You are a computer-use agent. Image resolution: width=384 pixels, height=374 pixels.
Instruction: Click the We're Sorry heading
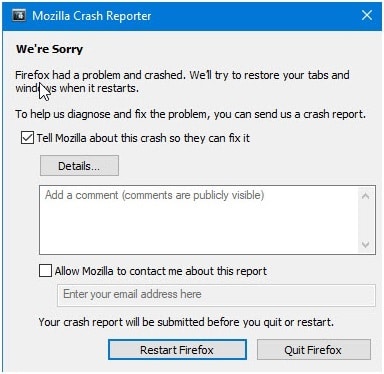tap(49, 49)
